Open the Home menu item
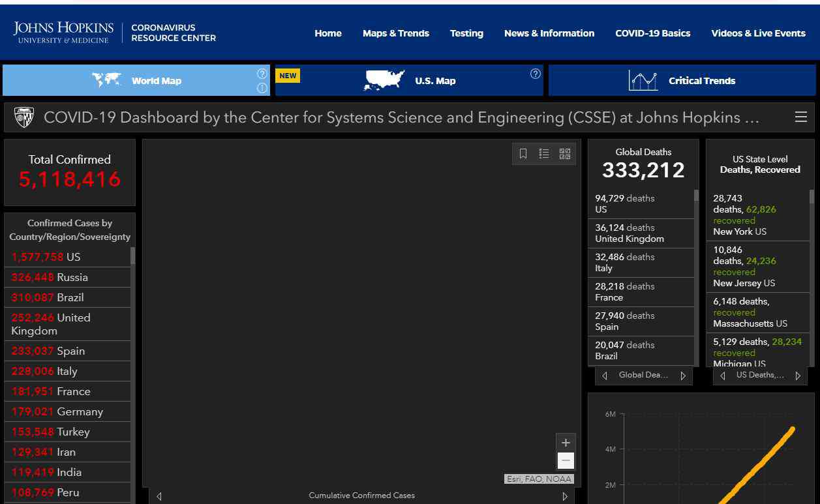The height and width of the screenshot is (504, 820). (x=328, y=33)
